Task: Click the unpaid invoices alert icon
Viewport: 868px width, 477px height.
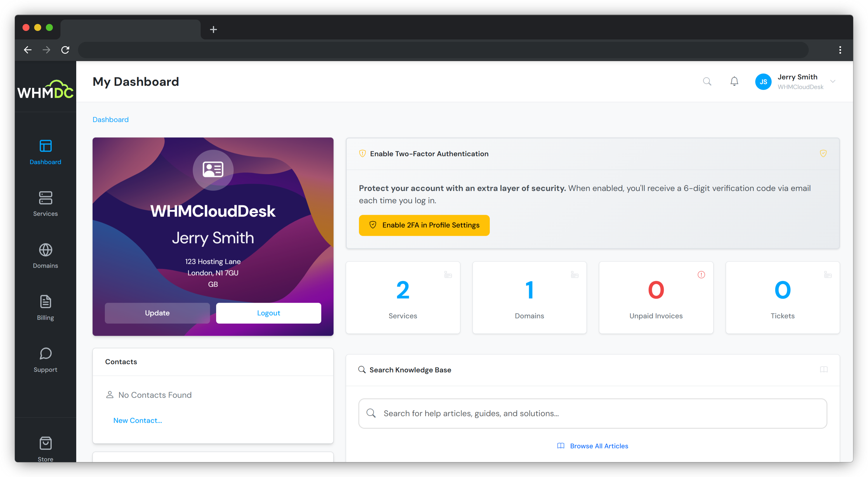Action: pyautogui.click(x=701, y=275)
